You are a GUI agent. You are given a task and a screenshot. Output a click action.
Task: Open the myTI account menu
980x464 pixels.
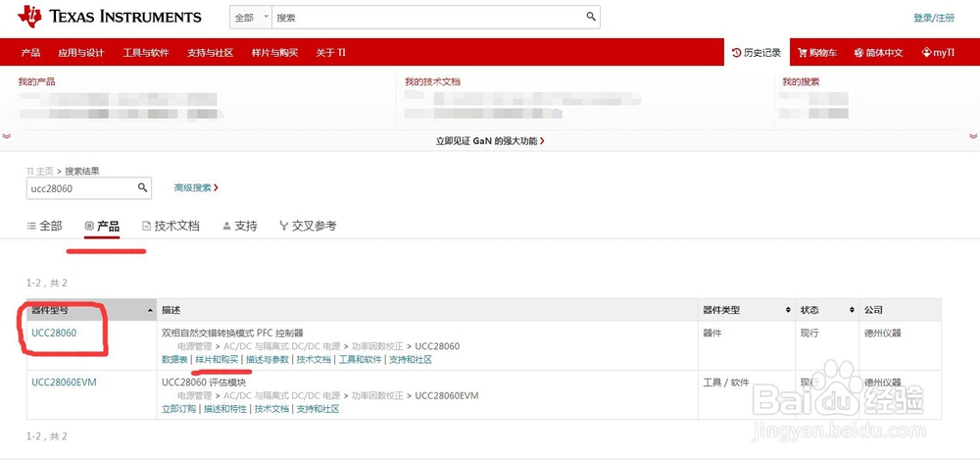(x=938, y=53)
